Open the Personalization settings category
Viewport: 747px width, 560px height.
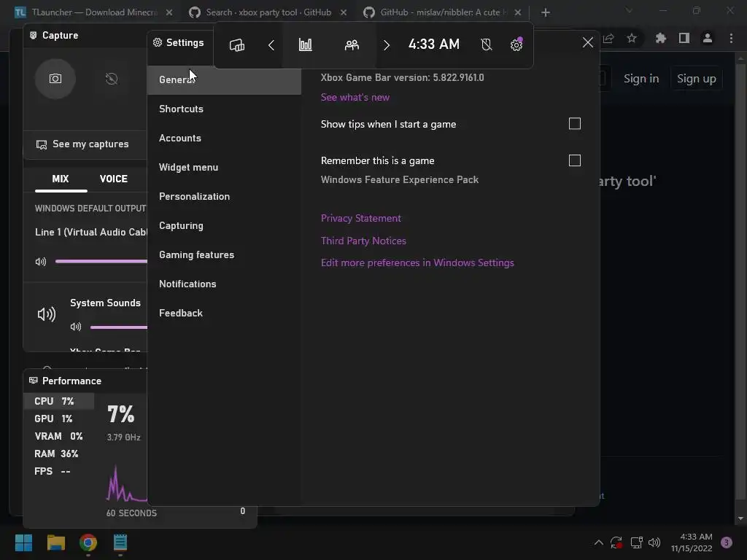pos(225,196)
